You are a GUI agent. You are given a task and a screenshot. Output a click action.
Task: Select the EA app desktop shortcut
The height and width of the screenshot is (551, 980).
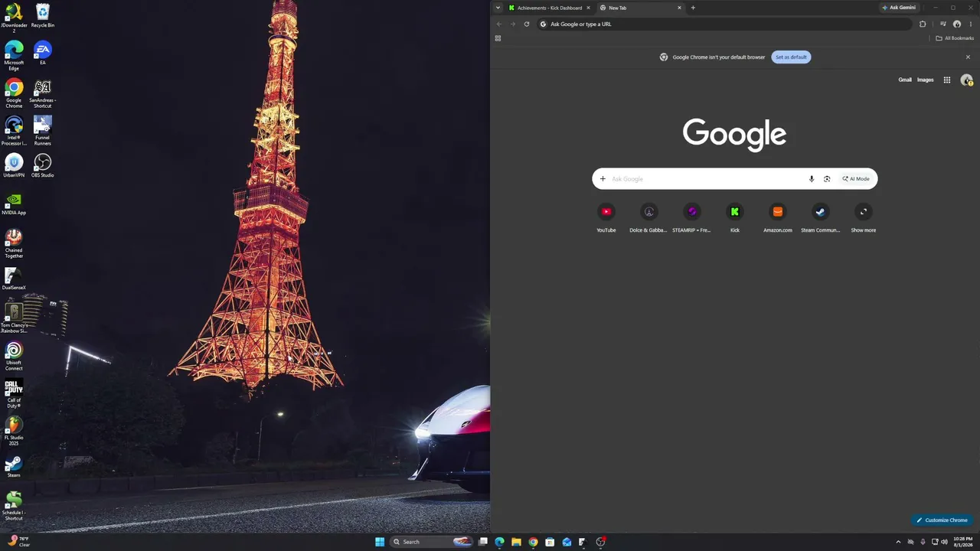coord(43,53)
